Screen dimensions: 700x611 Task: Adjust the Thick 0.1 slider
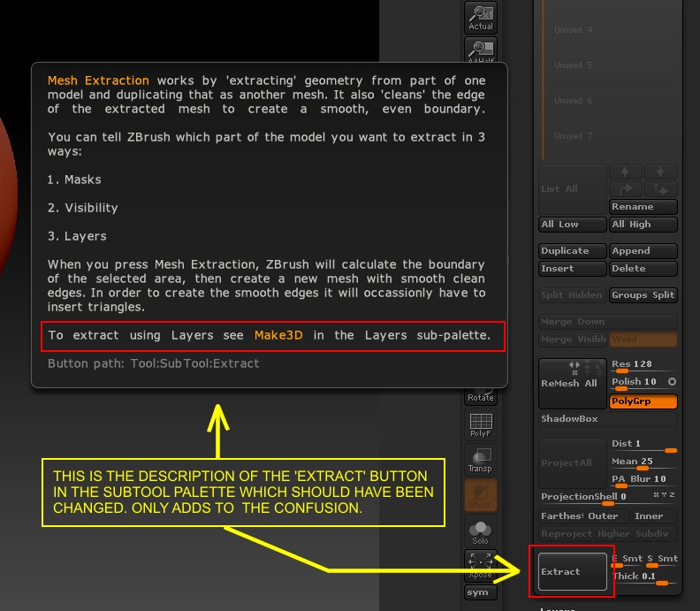[x=643, y=578]
